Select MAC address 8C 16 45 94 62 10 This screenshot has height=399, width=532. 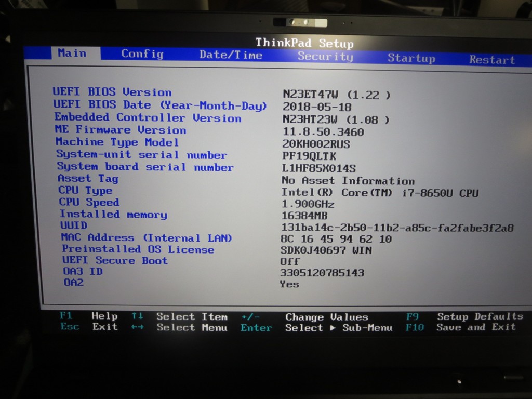pos(336,239)
